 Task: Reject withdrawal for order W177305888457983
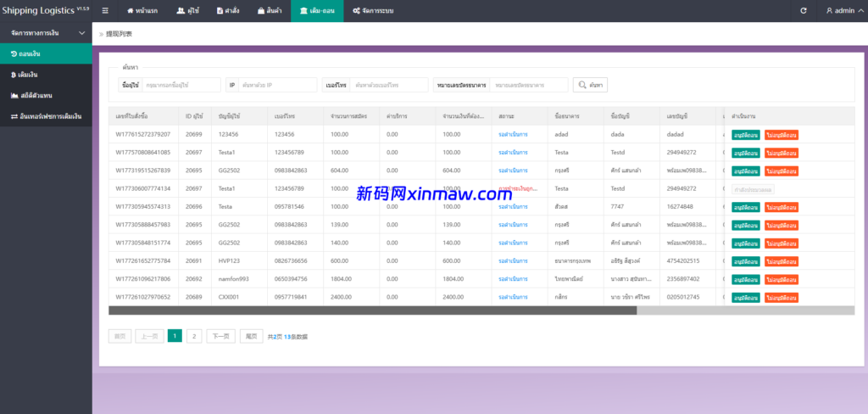click(x=781, y=225)
